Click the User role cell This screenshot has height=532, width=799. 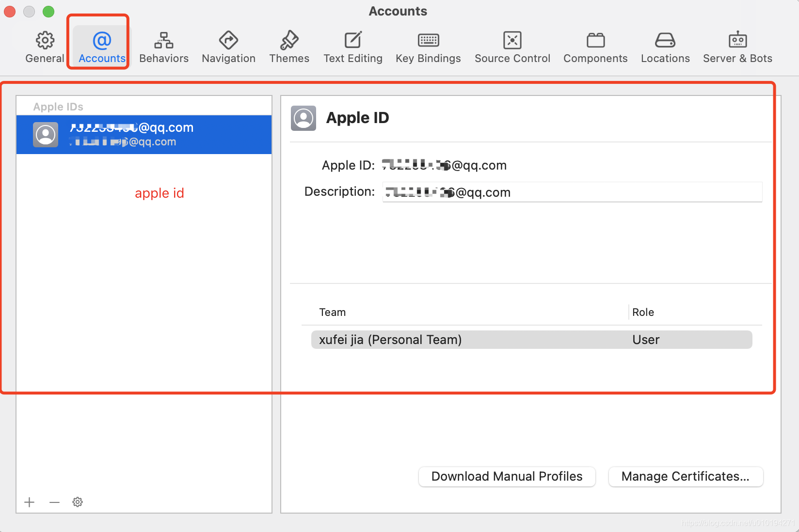[x=646, y=340]
